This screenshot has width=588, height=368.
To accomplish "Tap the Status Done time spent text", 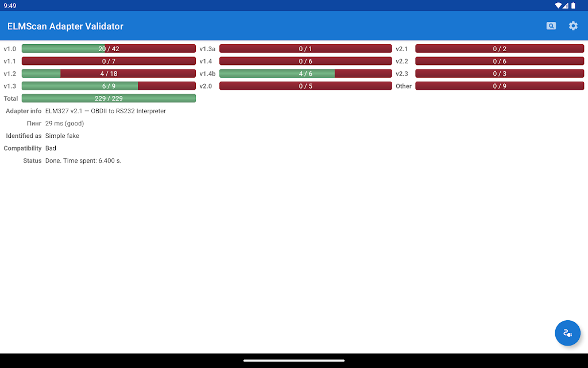I will point(83,160).
